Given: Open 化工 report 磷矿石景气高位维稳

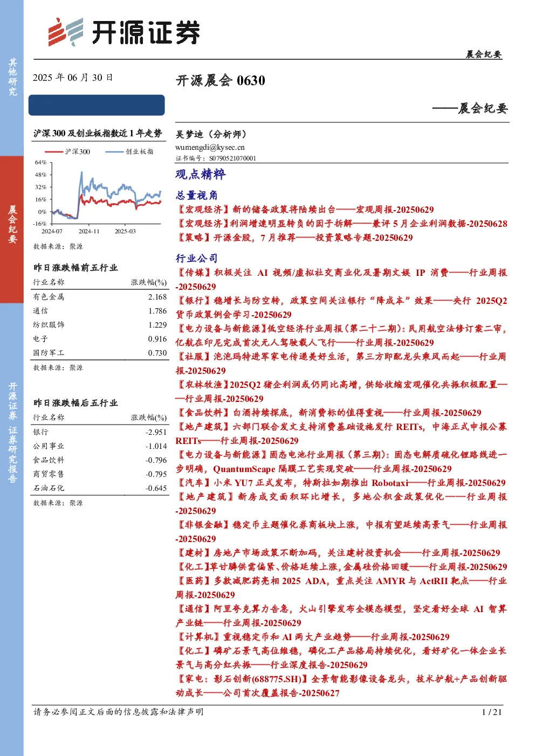Looking at the screenshot, I should pyautogui.click(x=341, y=658).
